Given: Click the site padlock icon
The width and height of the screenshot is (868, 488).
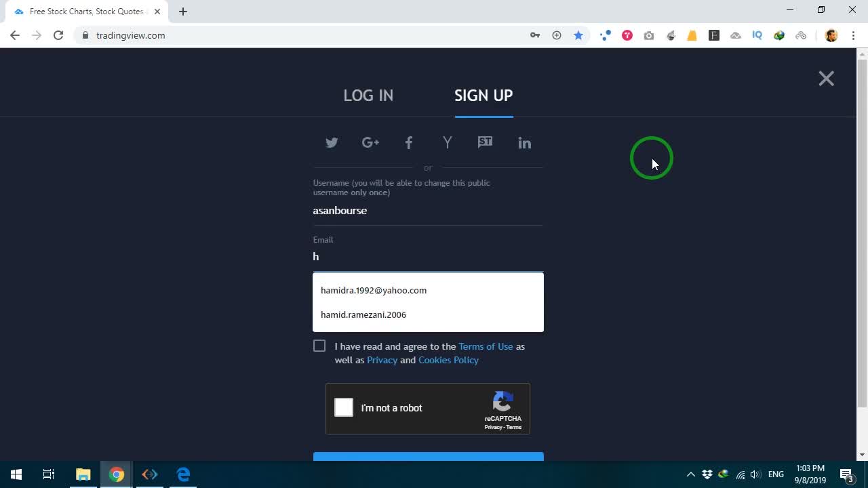Looking at the screenshot, I should (85, 35).
